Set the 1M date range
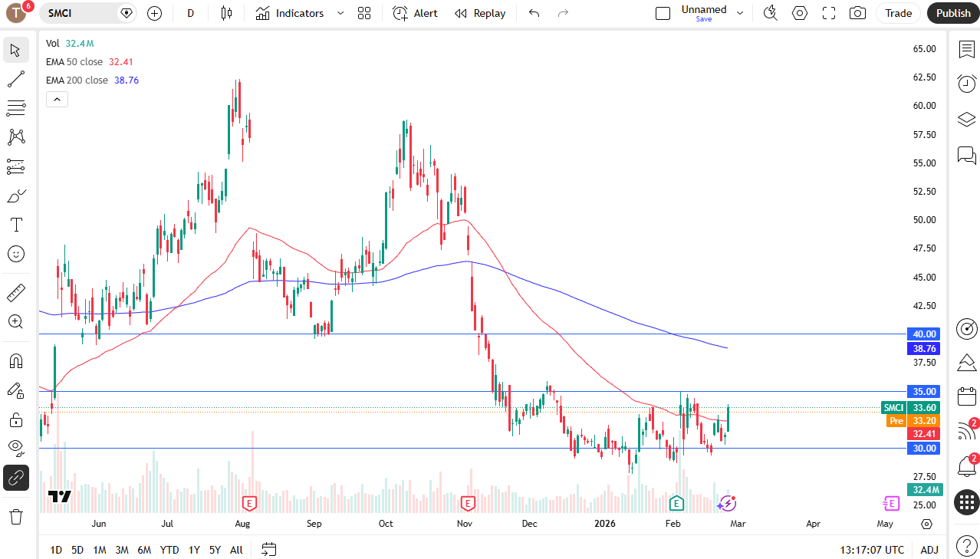Screen dimensions: 980x559 [x=100, y=550]
